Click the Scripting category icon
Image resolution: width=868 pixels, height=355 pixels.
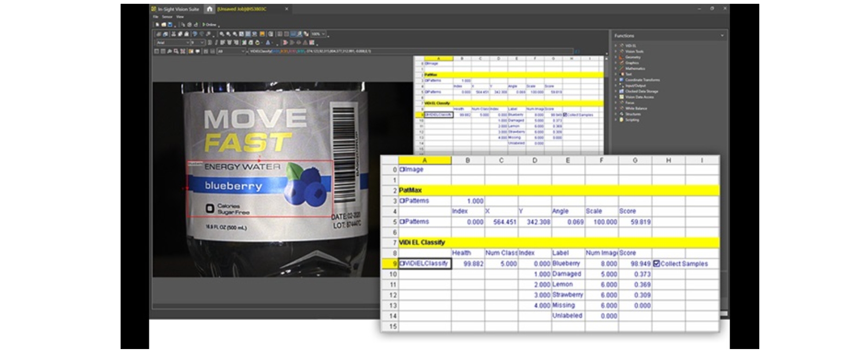tap(621, 120)
